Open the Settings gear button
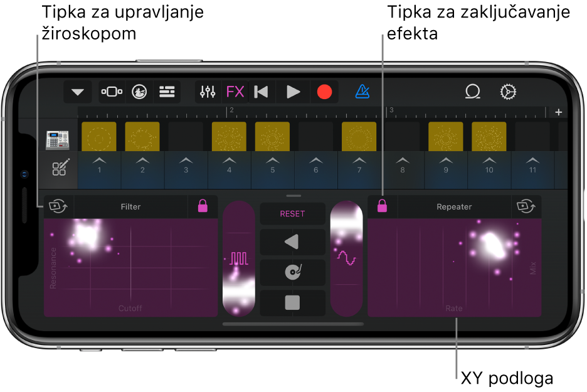Screen dimensions: 587x392 coord(508,92)
